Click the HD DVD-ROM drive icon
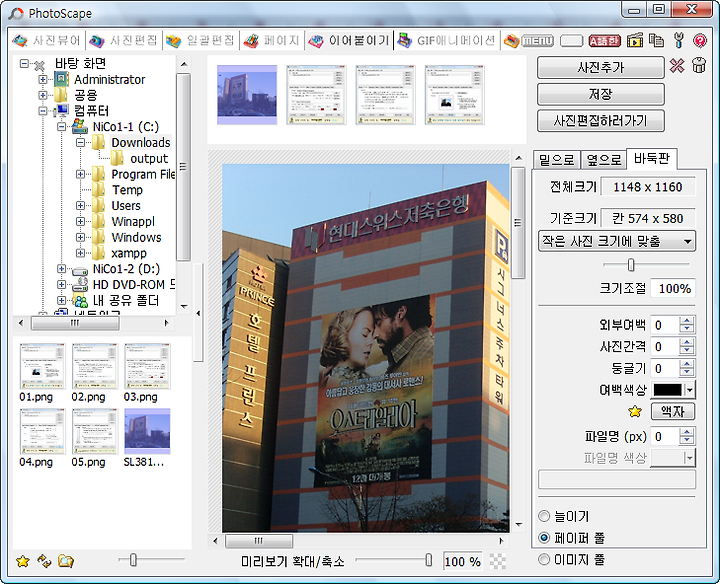This screenshot has height=584, width=720. tap(80, 284)
